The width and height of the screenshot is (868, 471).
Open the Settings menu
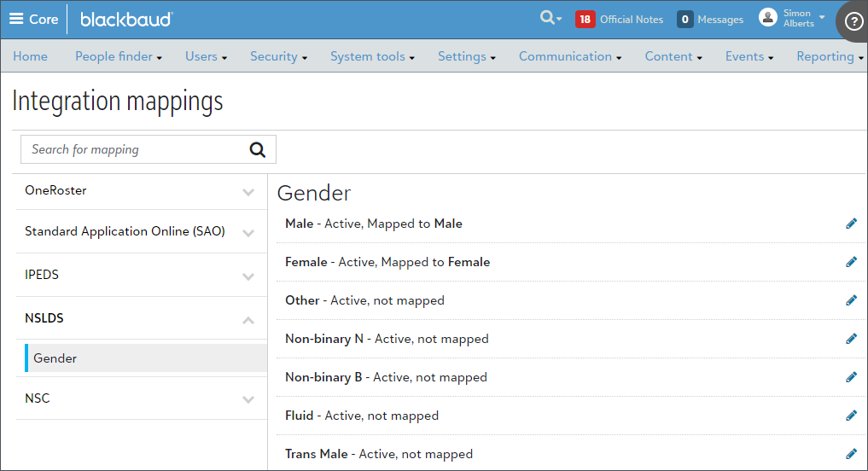pyautogui.click(x=467, y=56)
